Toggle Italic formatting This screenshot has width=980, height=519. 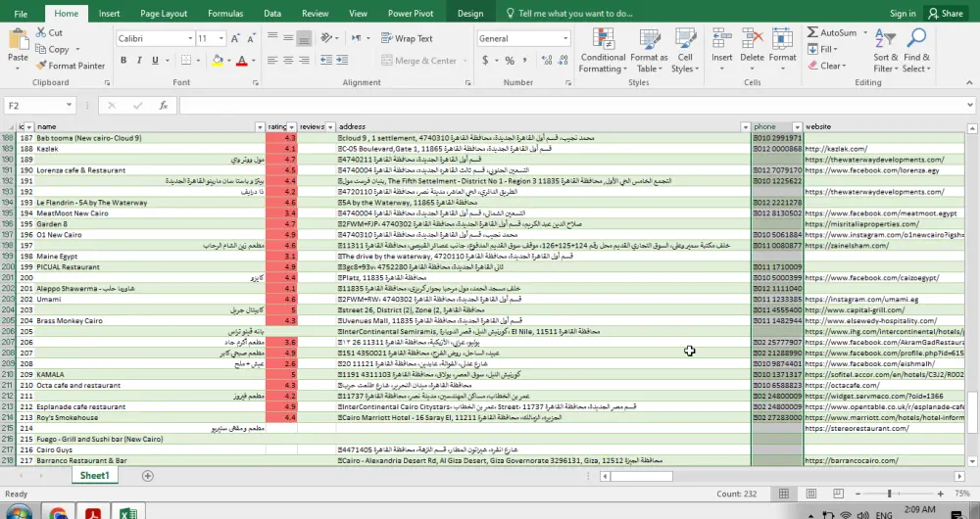point(139,61)
